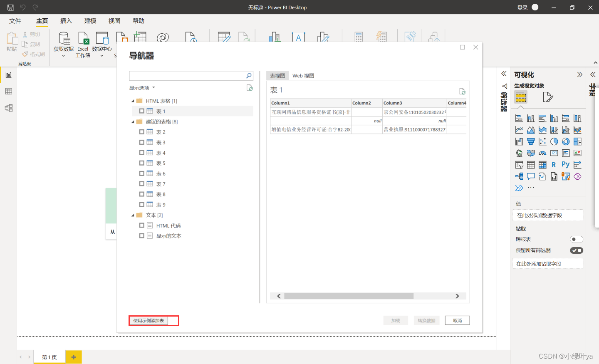
Task: Add a new report page
Action: coord(74,357)
